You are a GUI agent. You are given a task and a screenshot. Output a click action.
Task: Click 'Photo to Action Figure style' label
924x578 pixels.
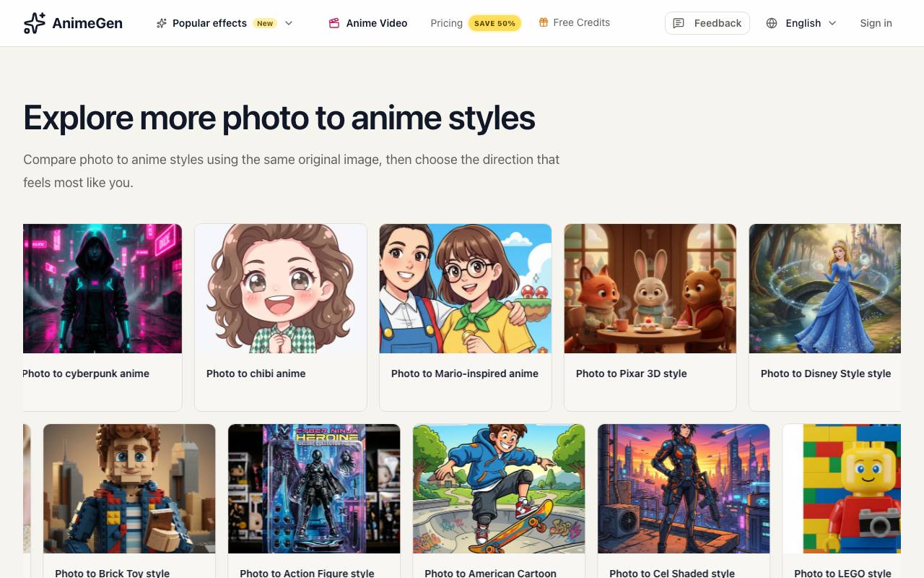[x=307, y=573]
